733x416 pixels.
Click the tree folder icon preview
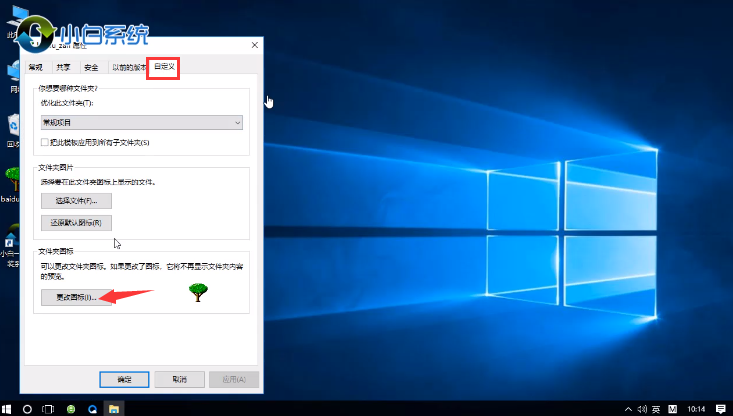tap(198, 292)
